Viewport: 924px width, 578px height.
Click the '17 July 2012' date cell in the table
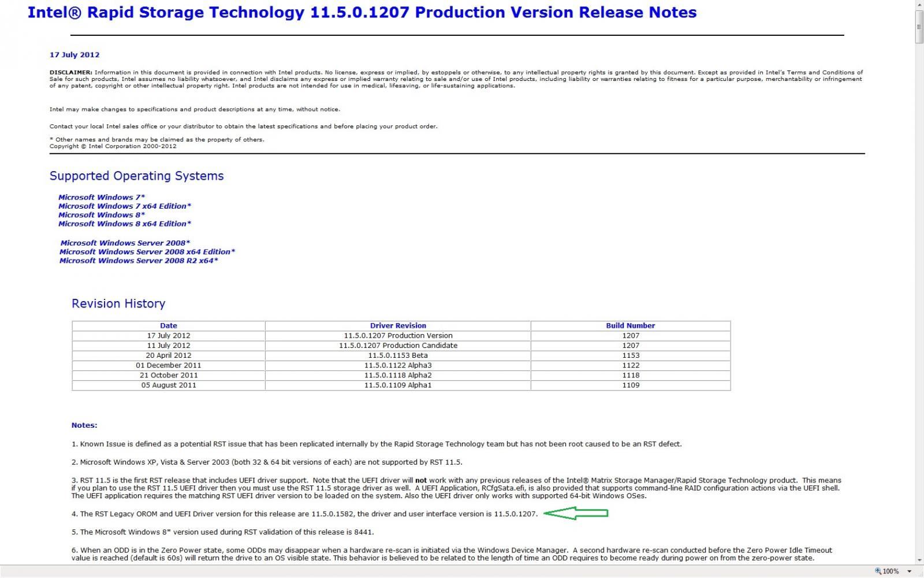click(x=169, y=336)
